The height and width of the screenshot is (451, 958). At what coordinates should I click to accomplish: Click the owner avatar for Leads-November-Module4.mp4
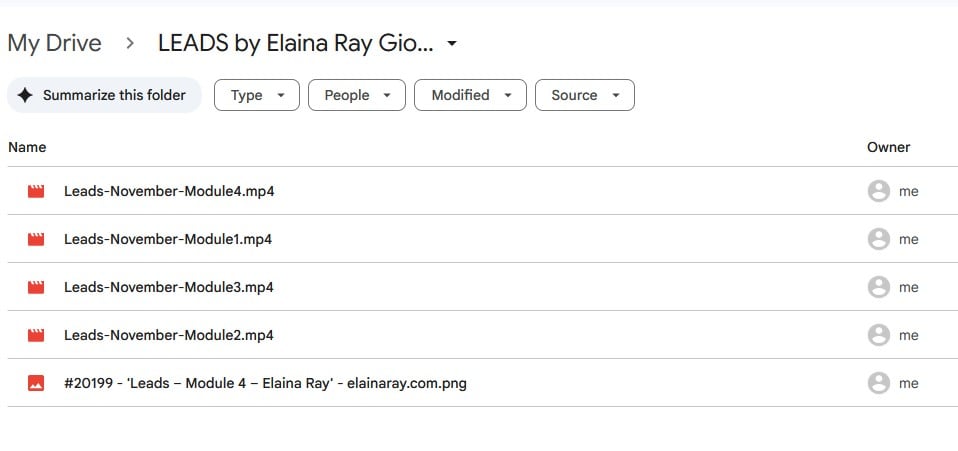point(878,191)
